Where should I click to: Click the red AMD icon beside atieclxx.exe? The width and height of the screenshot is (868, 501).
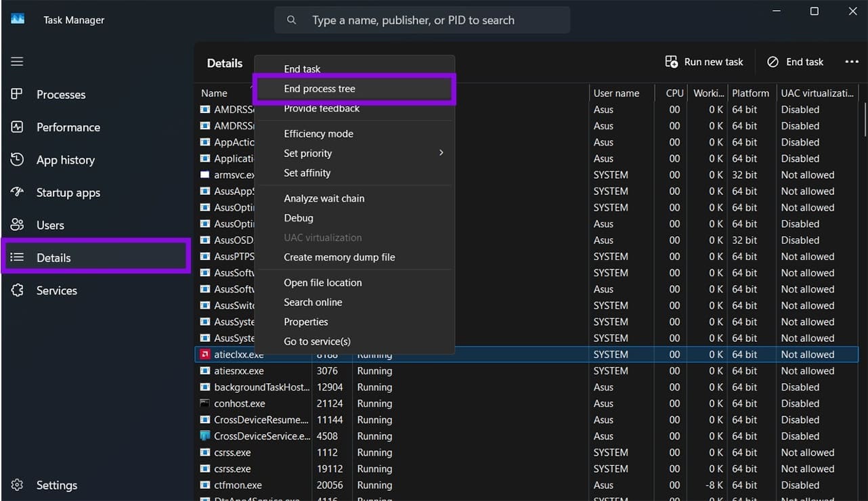(x=205, y=354)
